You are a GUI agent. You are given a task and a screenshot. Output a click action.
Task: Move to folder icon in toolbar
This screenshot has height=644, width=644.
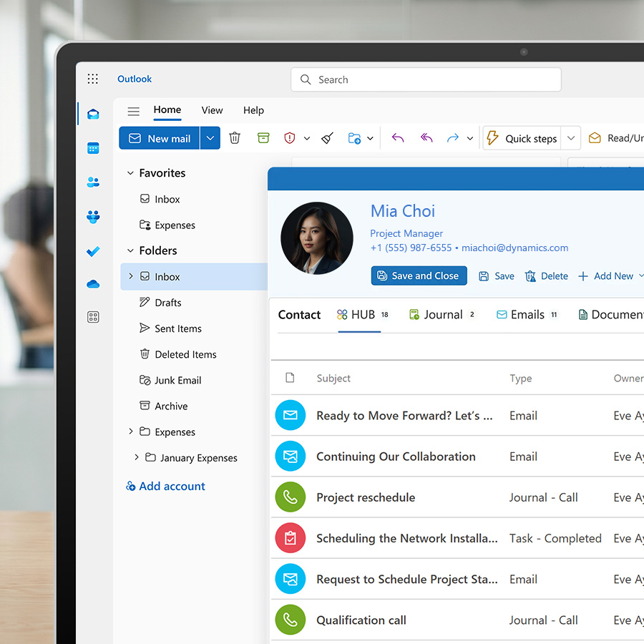coord(354,138)
